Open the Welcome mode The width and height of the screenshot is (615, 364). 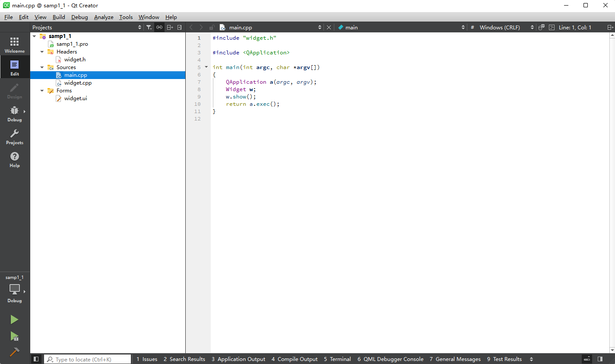[15, 44]
